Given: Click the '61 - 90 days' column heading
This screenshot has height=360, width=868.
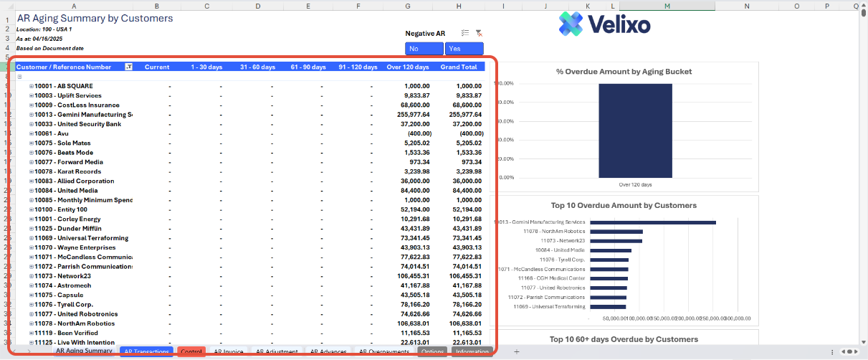Looking at the screenshot, I should [307, 67].
